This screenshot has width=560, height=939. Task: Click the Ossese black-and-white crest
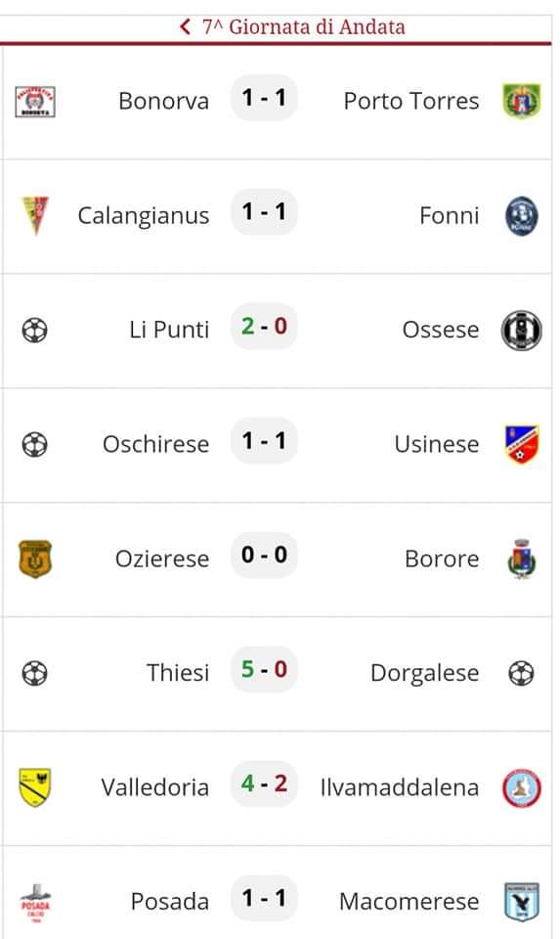[522, 330]
